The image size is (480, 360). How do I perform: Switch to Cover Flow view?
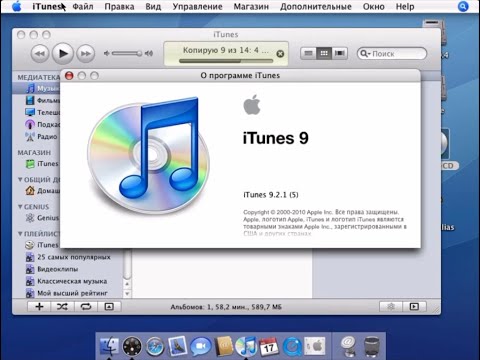[x=339, y=53]
